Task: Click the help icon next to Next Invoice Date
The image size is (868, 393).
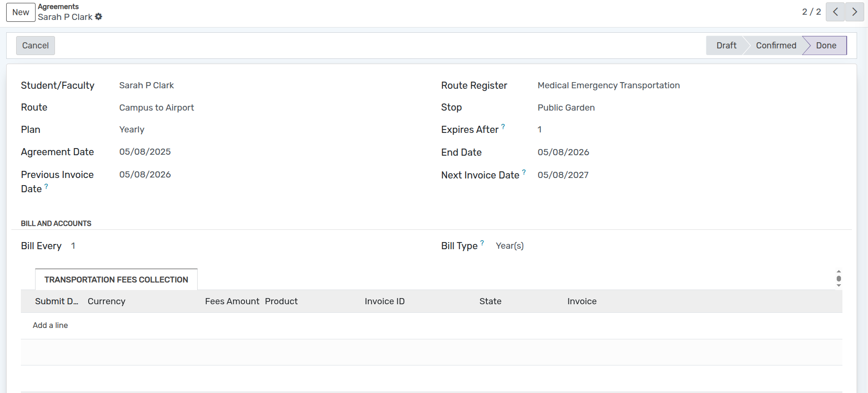Action: point(524,172)
